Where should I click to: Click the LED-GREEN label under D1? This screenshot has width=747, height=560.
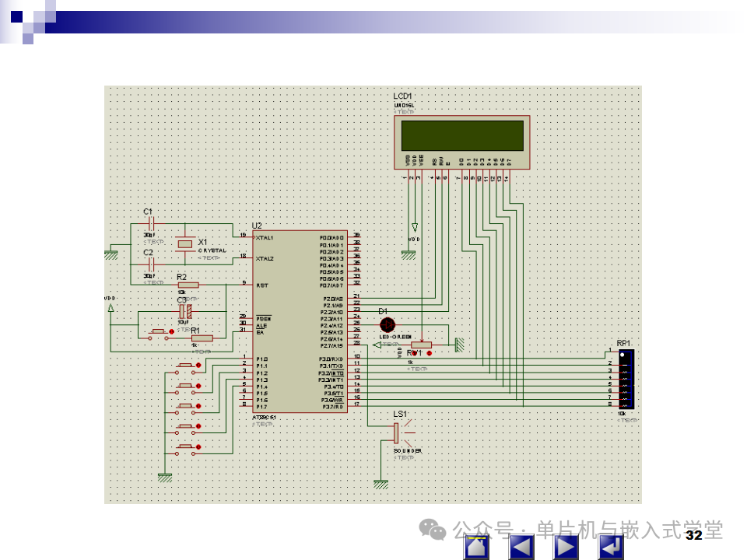tap(395, 337)
